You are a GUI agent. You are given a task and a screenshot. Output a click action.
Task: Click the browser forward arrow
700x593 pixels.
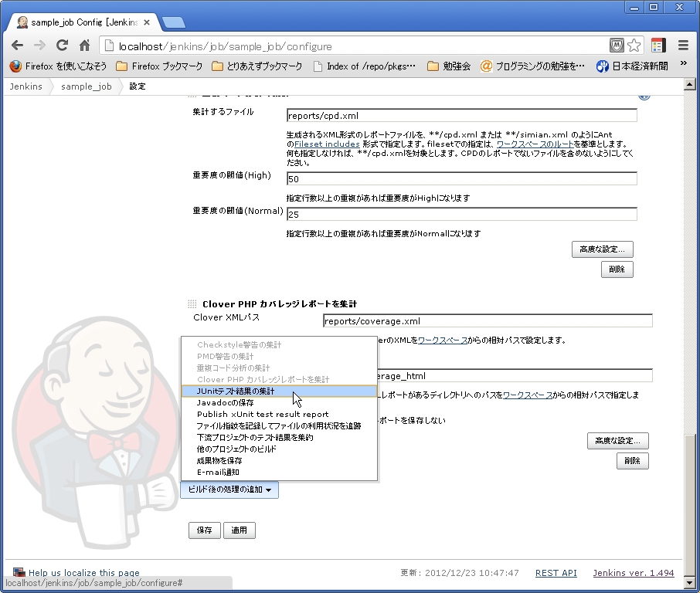39,46
